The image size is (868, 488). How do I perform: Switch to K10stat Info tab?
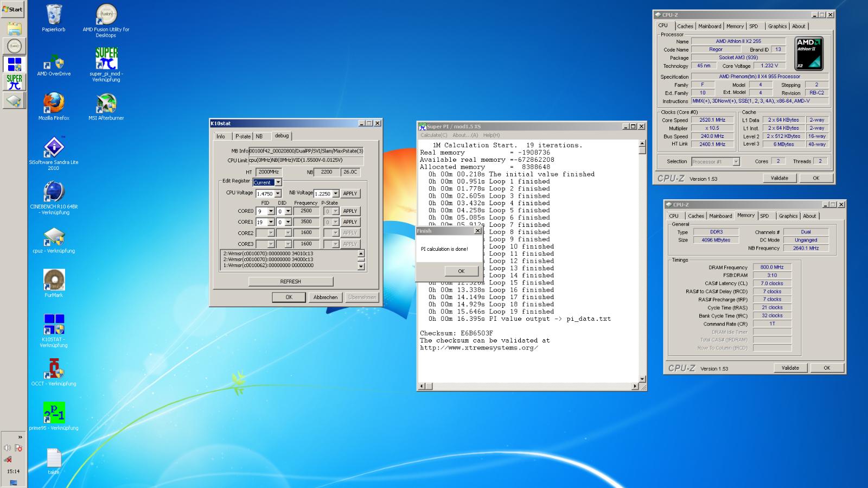coord(221,136)
